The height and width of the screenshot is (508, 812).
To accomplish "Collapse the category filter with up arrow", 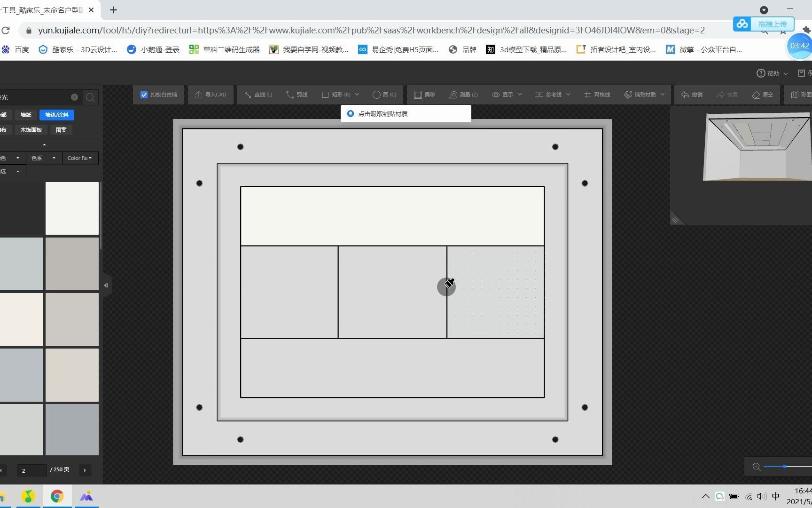I will point(44,145).
